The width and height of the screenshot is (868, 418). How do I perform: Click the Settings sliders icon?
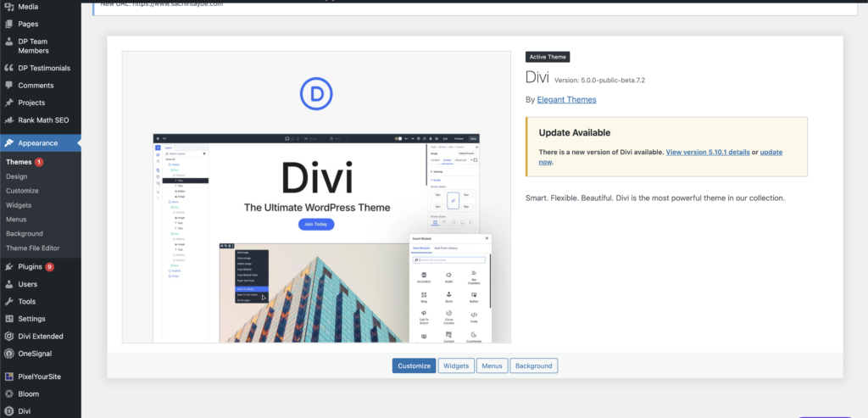pos(8,319)
